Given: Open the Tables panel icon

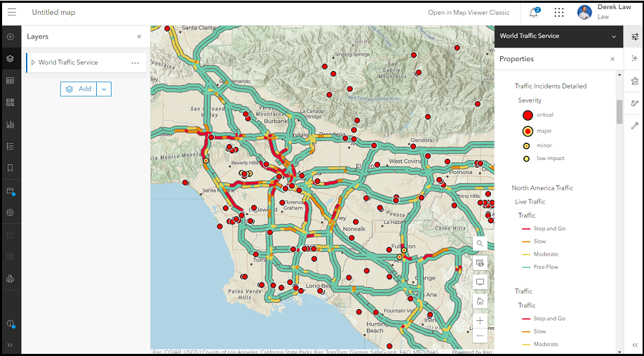Looking at the screenshot, I should tap(11, 81).
